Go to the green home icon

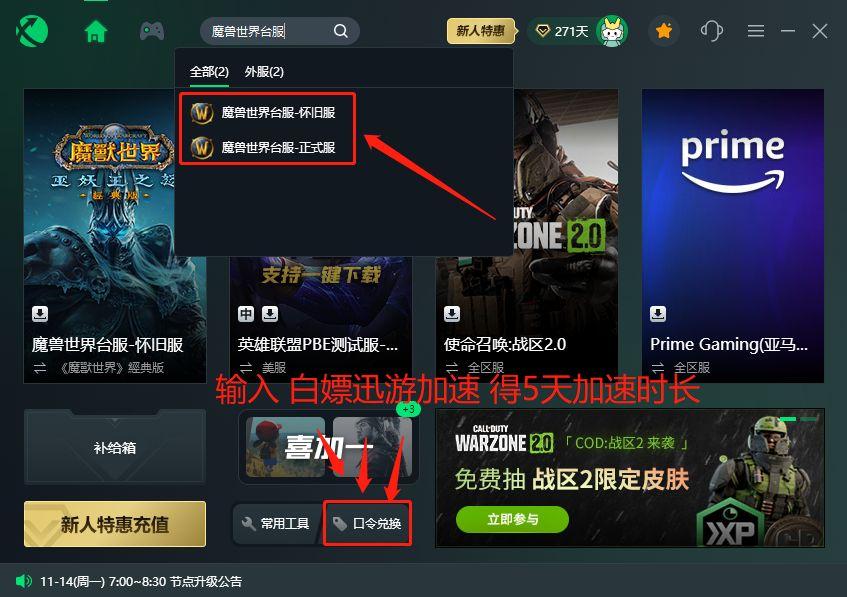click(96, 31)
